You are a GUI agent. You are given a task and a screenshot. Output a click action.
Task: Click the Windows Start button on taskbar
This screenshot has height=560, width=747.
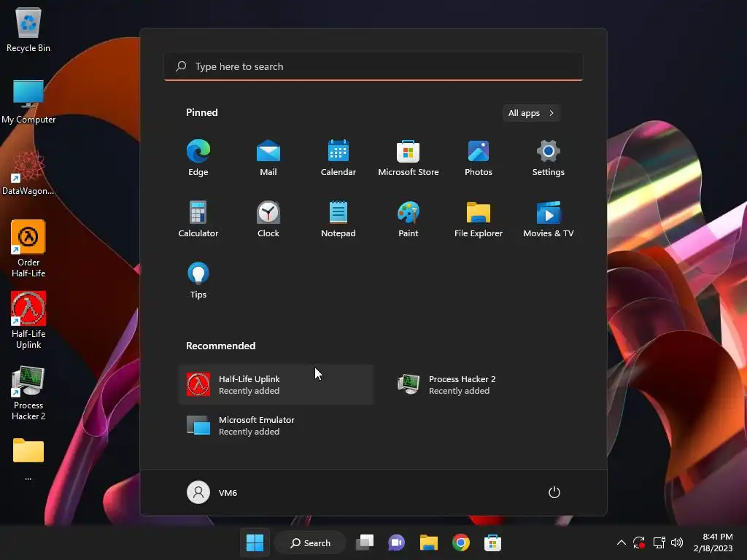pos(255,542)
